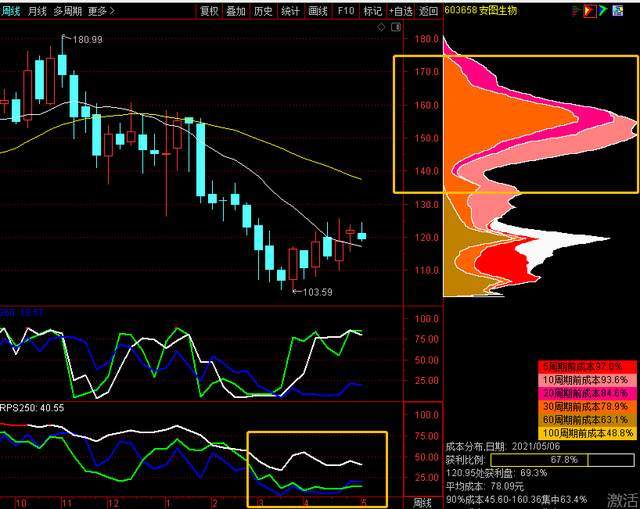Click the month 10 marker on time axis
Viewport: 640px width, 509px height.
(20, 503)
